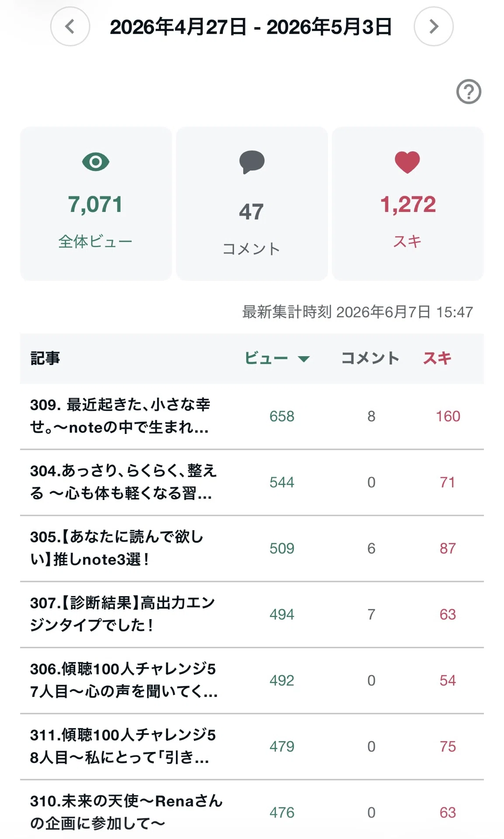Open the help question mark icon
The height and width of the screenshot is (839, 504).
(469, 92)
